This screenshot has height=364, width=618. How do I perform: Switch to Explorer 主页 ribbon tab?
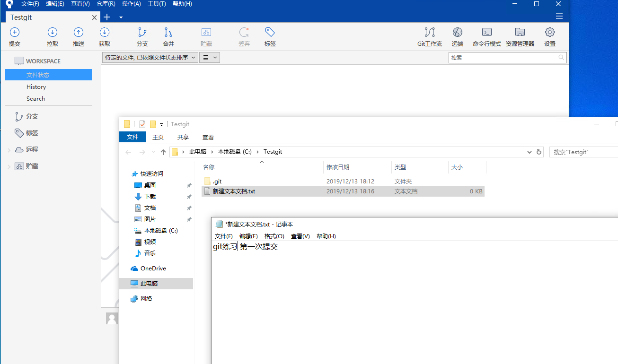click(x=158, y=137)
